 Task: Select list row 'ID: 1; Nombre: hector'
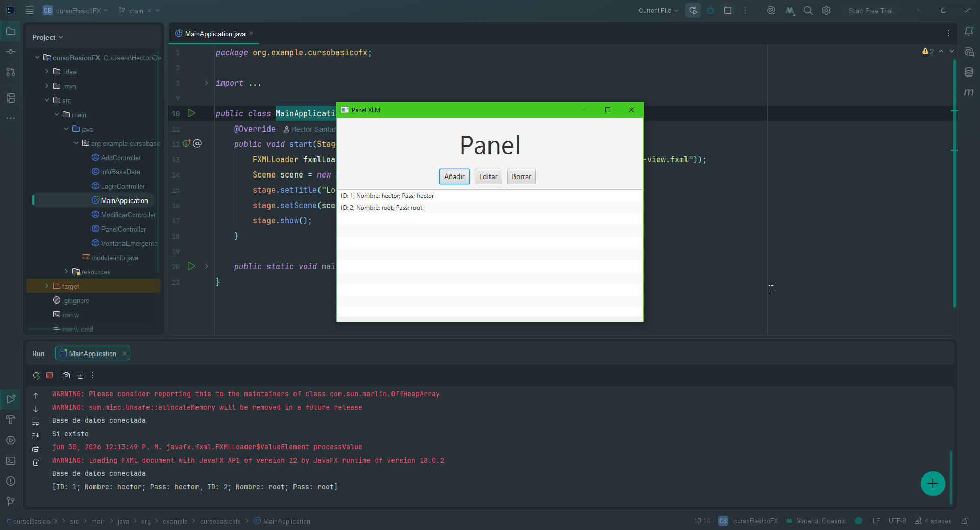click(489, 196)
